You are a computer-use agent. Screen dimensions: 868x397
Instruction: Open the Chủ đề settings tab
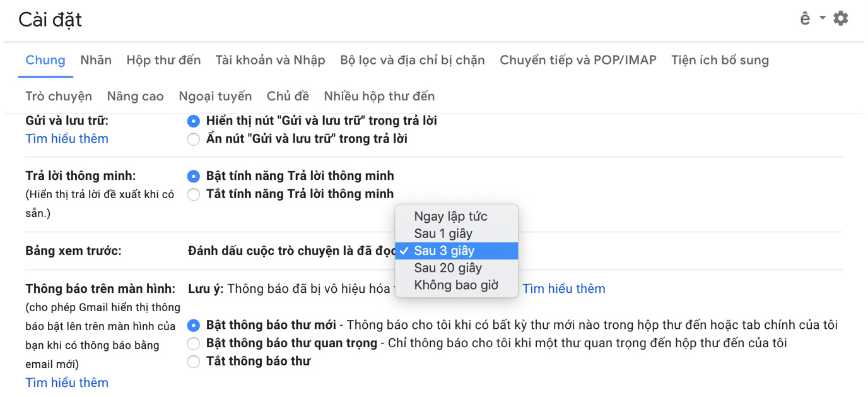[288, 97]
